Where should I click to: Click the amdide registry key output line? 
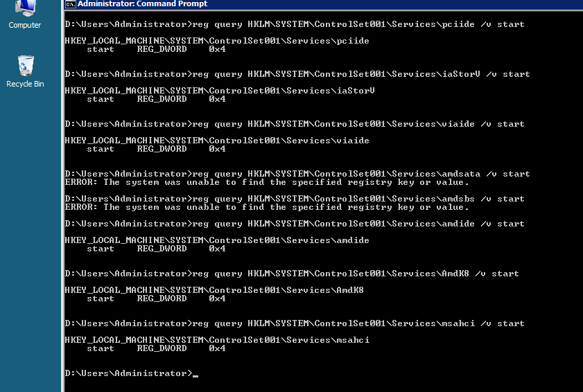coord(217,240)
